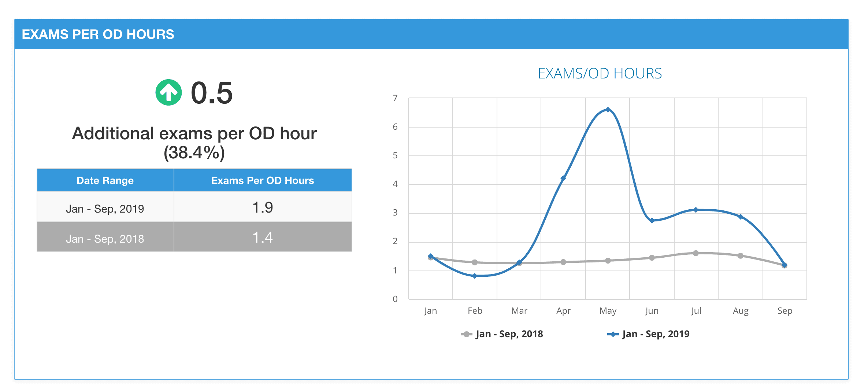Screen dimensions: 868x390
Task: Click the Date Range column header
Action: pos(105,180)
